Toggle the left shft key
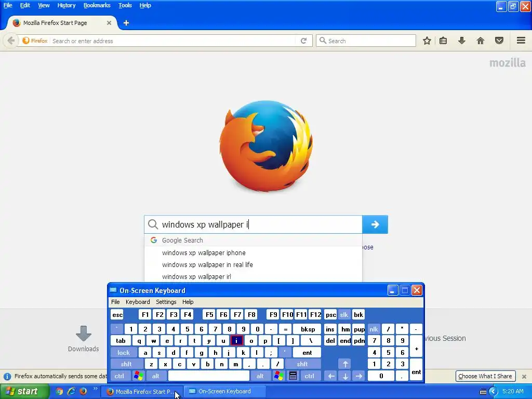Image resolution: width=532 pixels, height=399 pixels. pos(126,364)
